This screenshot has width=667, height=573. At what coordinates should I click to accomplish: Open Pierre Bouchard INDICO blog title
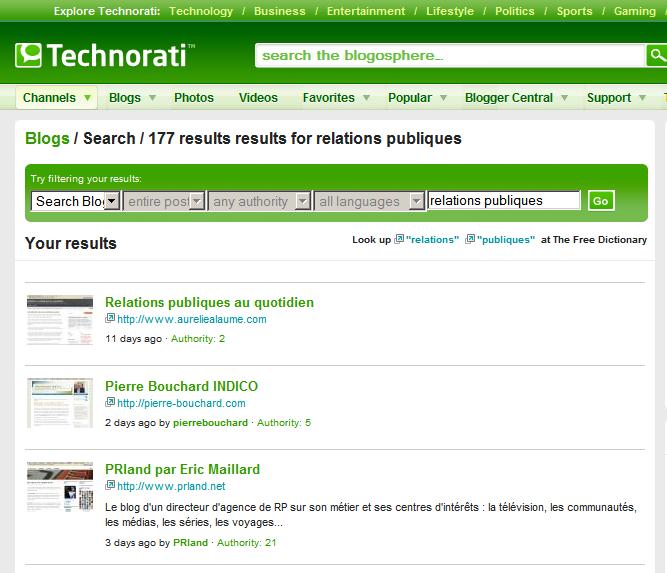coord(181,386)
